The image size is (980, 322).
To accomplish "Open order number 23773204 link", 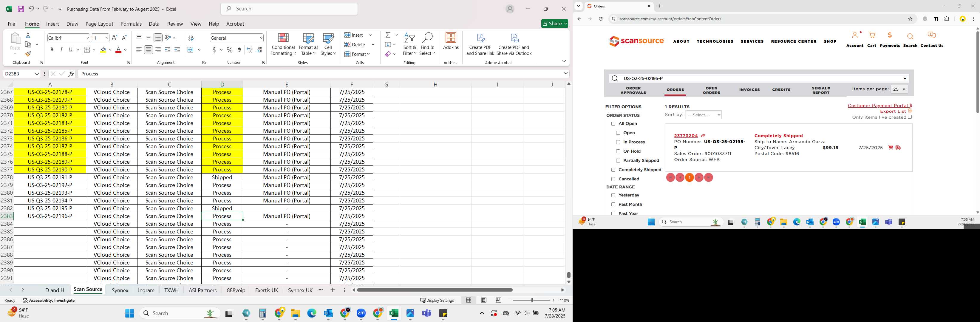I will click(686, 136).
